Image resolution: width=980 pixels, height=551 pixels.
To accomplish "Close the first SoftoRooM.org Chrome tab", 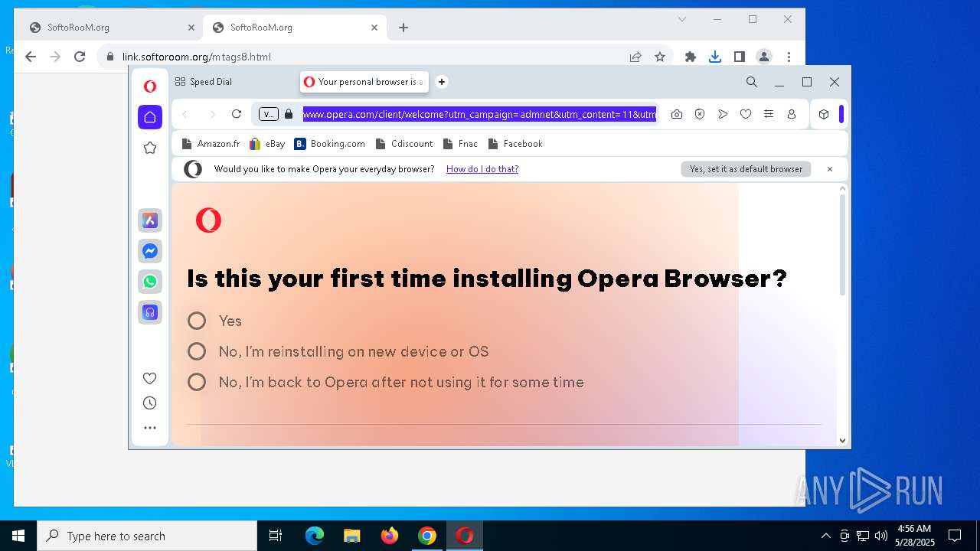I will tap(191, 28).
